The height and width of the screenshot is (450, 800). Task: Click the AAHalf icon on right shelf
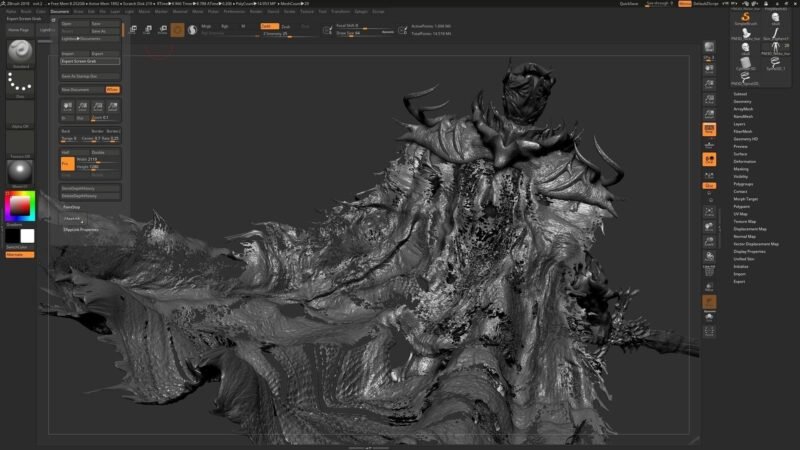(709, 114)
